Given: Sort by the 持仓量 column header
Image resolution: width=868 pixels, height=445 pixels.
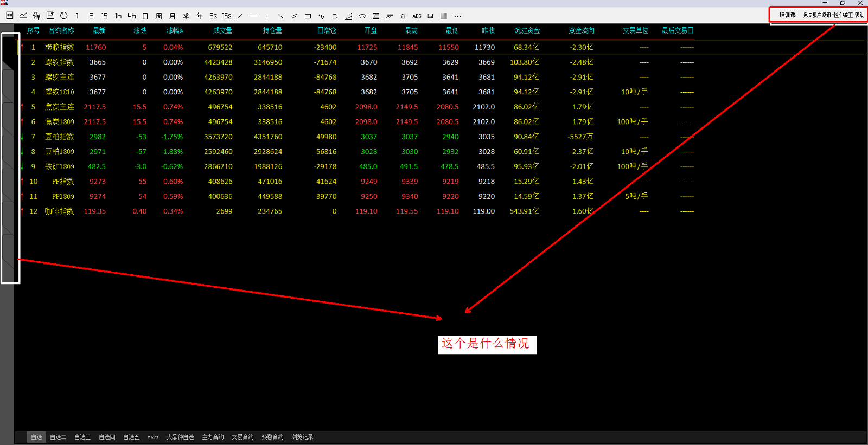Looking at the screenshot, I should pyautogui.click(x=272, y=31).
